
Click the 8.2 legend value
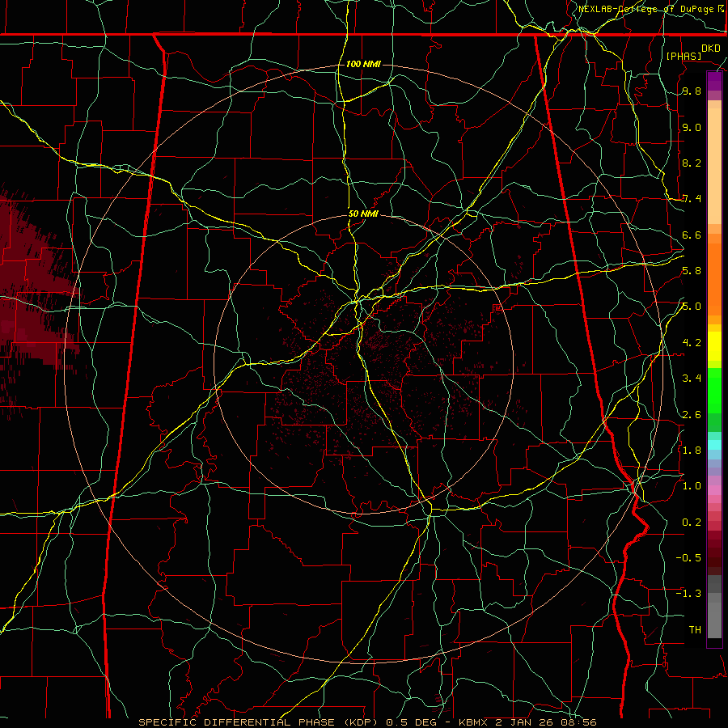pos(692,163)
